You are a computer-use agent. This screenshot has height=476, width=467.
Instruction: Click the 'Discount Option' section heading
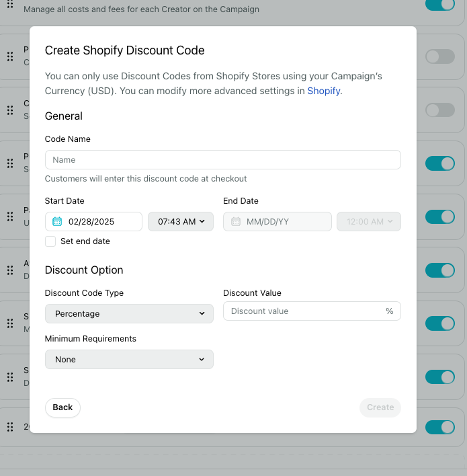pos(84,270)
